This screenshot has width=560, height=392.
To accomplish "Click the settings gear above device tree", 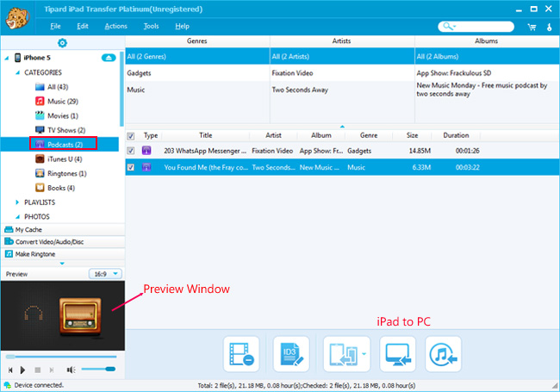I will click(62, 43).
